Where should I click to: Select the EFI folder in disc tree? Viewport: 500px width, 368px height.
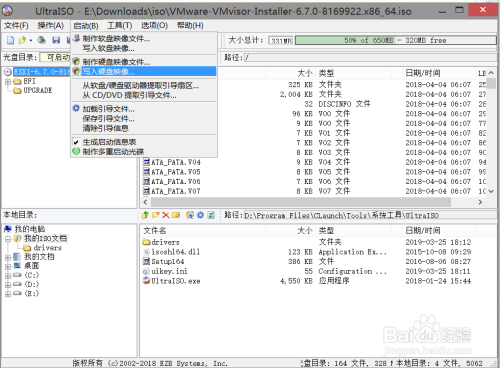[29, 81]
